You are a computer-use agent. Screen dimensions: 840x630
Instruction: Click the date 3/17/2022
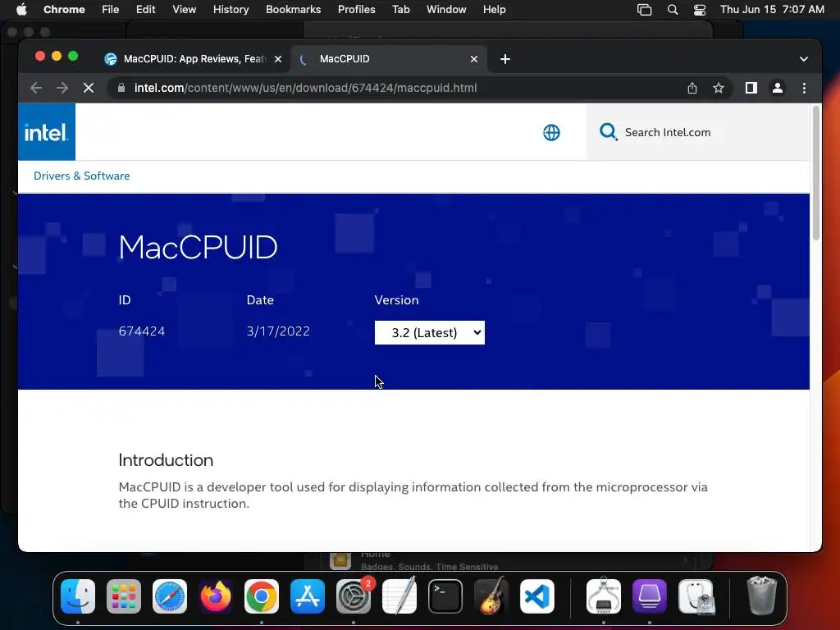pyautogui.click(x=278, y=331)
